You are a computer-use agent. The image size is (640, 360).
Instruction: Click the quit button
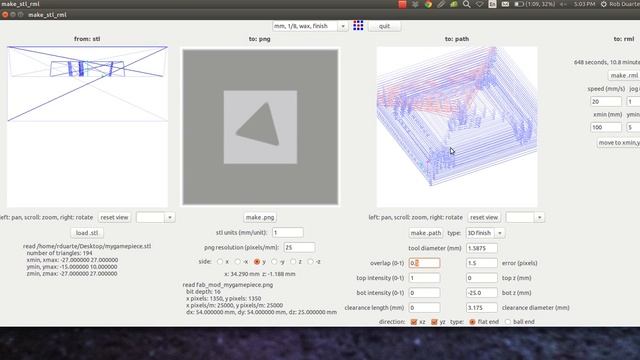(384, 26)
